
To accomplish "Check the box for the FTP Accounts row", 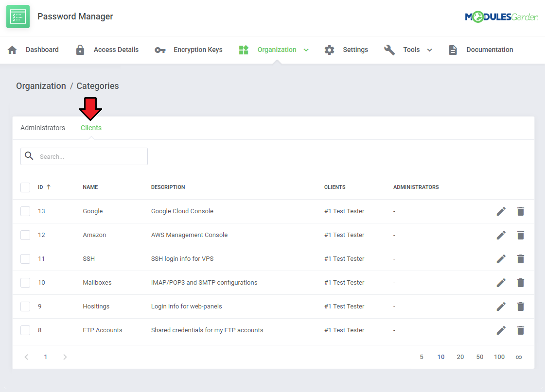I will click(25, 330).
